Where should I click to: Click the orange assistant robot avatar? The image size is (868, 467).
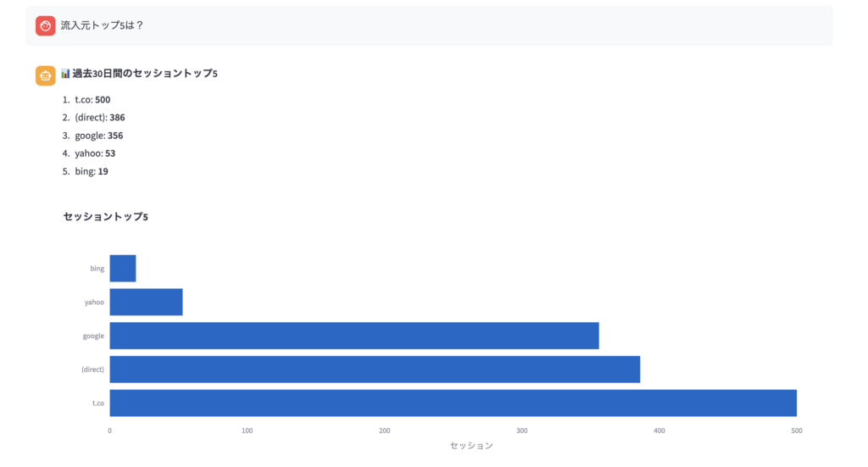46,75
